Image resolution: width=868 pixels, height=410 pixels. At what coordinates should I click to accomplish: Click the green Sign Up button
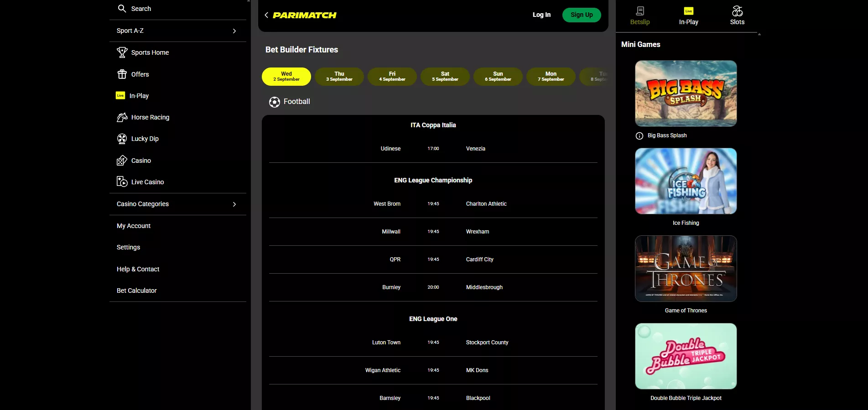(x=582, y=15)
